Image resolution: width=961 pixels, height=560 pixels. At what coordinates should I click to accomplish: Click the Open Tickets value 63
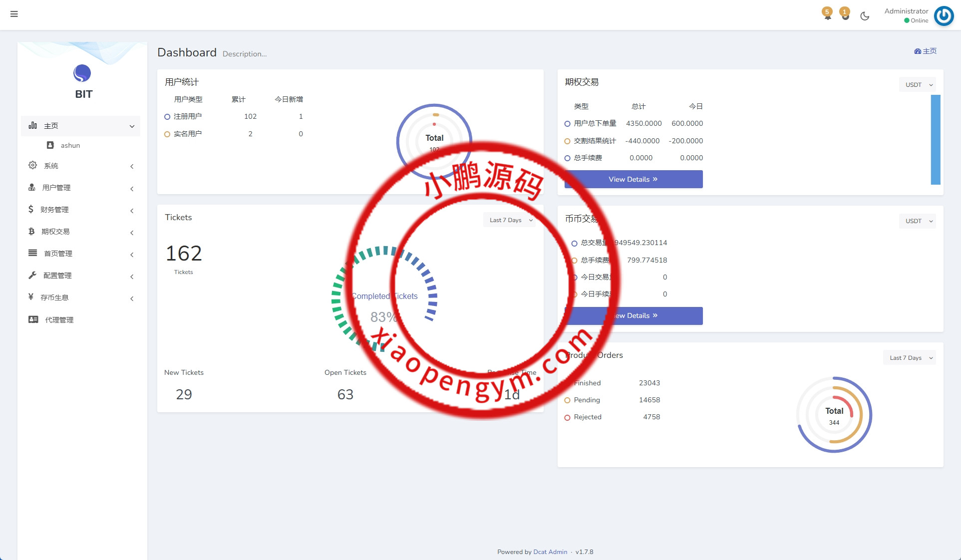(x=345, y=394)
